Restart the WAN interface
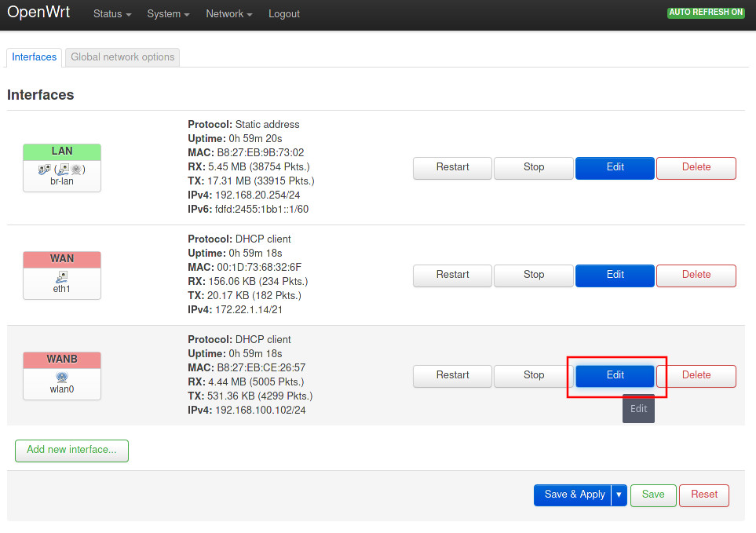The width and height of the screenshot is (756, 533). click(452, 276)
